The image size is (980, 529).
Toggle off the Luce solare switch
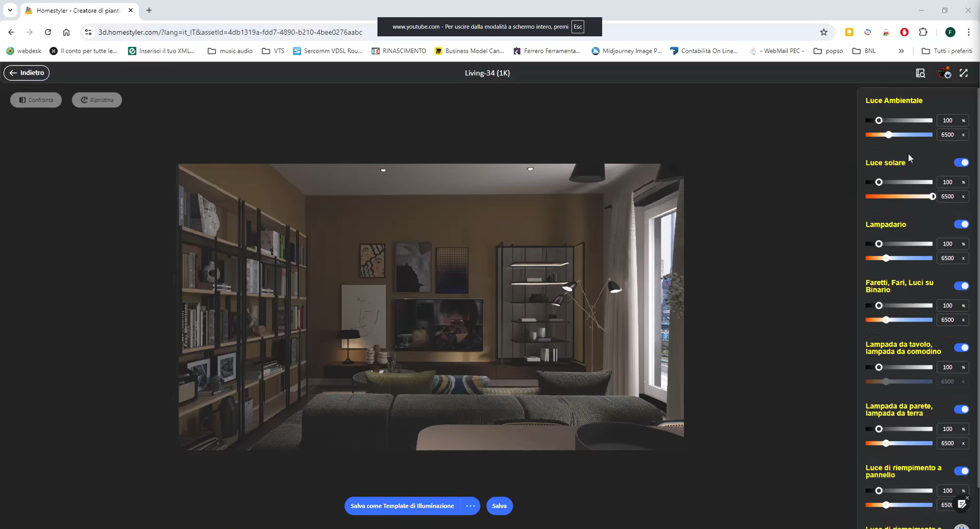point(961,163)
